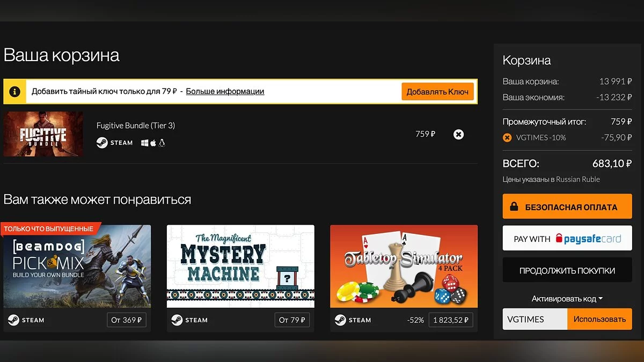Click the '759 ₽' item price in cart row
The height and width of the screenshot is (362, 644).
pos(425,134)
